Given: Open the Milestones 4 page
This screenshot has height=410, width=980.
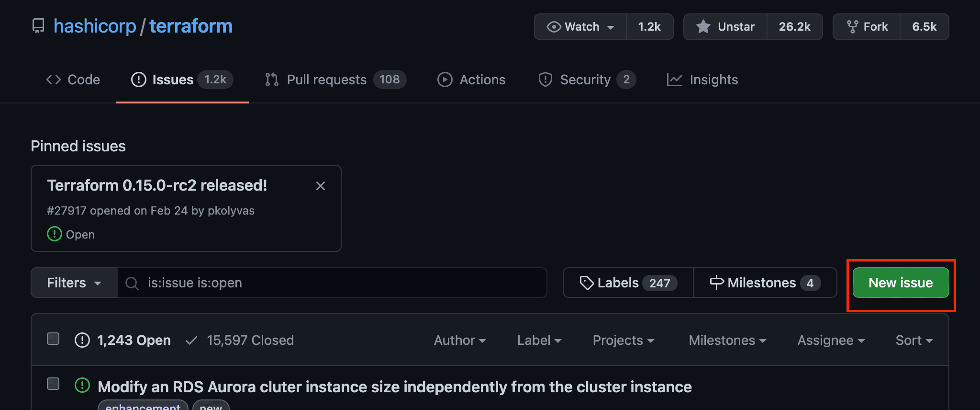Looking at the screenshot, I should (765, 283).
